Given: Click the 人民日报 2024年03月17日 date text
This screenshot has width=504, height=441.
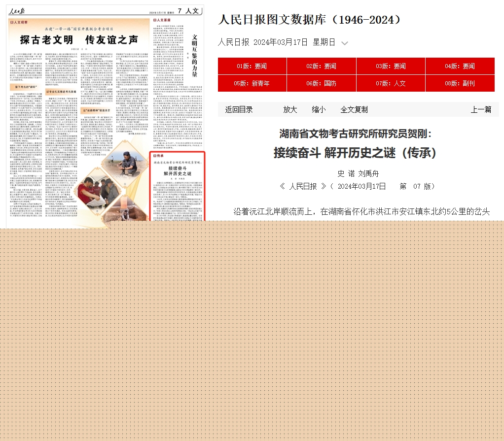Looking at the screenshot, I should click(277, 42).
